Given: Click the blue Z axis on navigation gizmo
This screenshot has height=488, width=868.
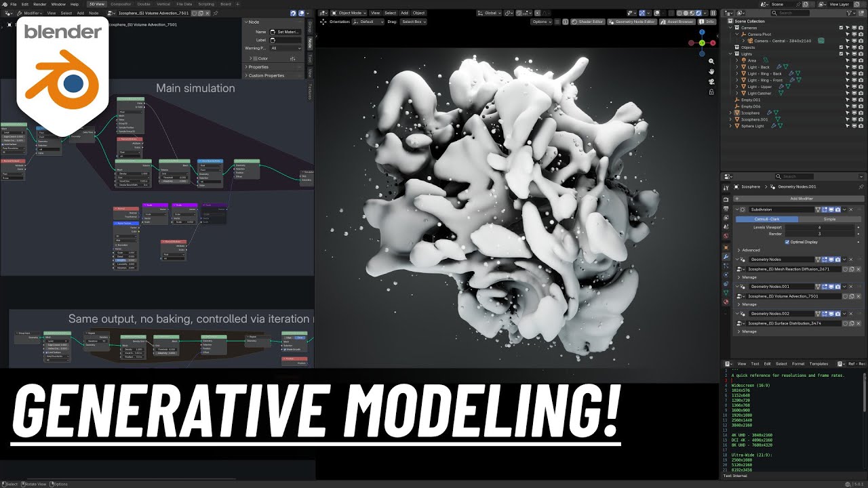Looking at the screenshot, I should (702, 32).
